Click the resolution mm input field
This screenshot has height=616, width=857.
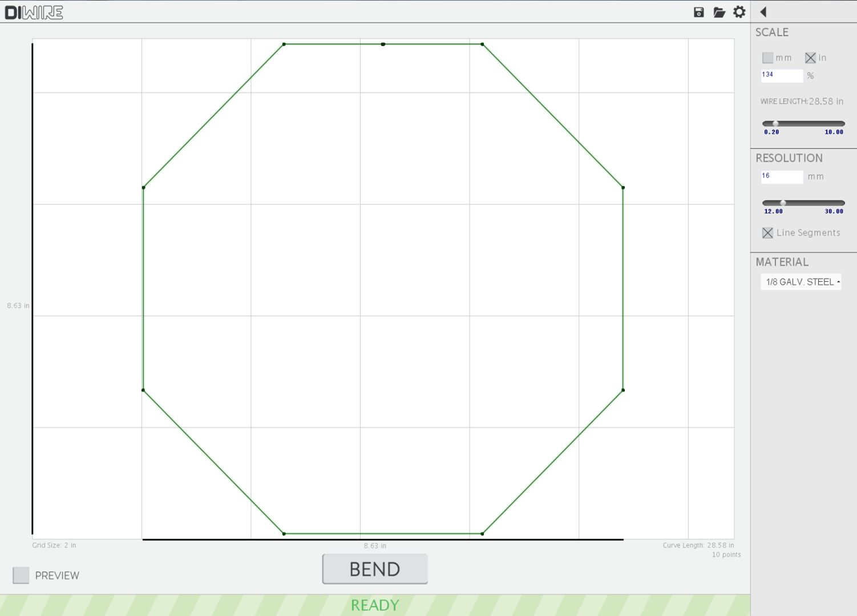(782, 177)
